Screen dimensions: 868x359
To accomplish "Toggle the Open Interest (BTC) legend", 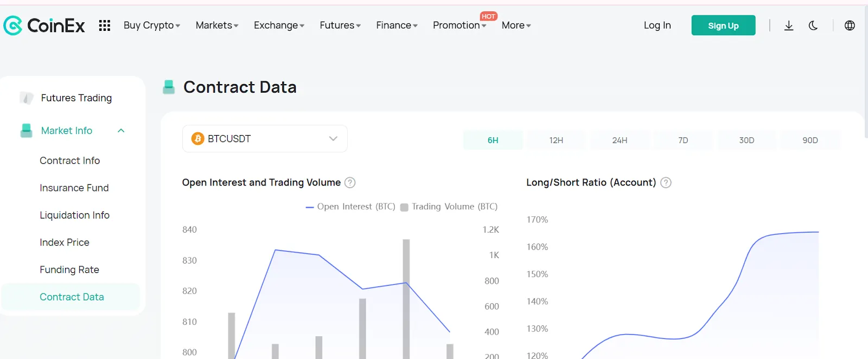I will click(x=350, y=207).
